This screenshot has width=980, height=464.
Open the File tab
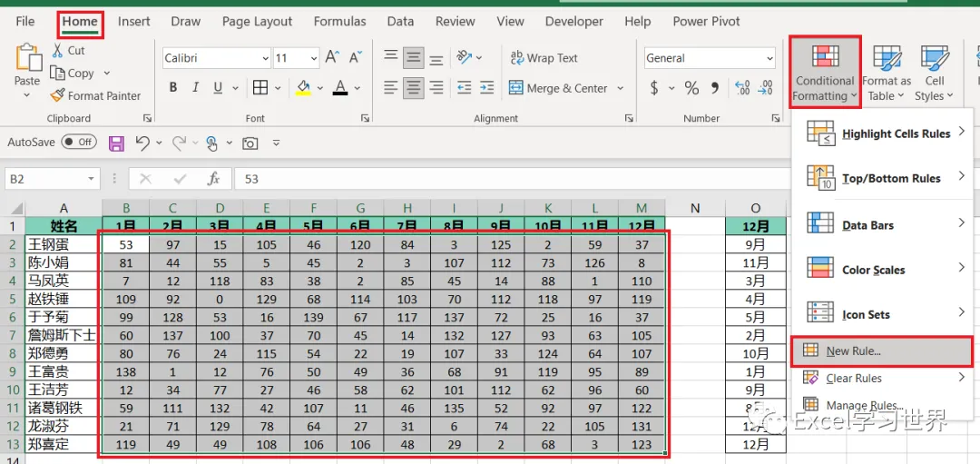pyautogui.click(x=25, y=21)
